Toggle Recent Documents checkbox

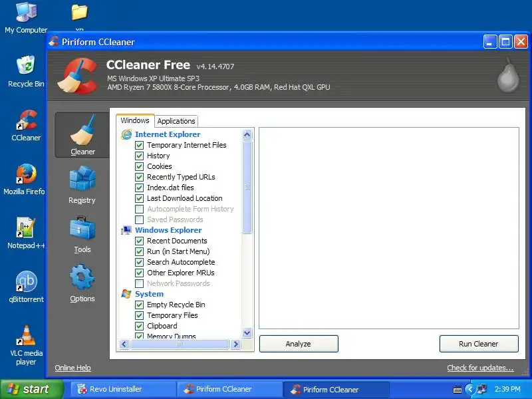(x=139, y=241)
